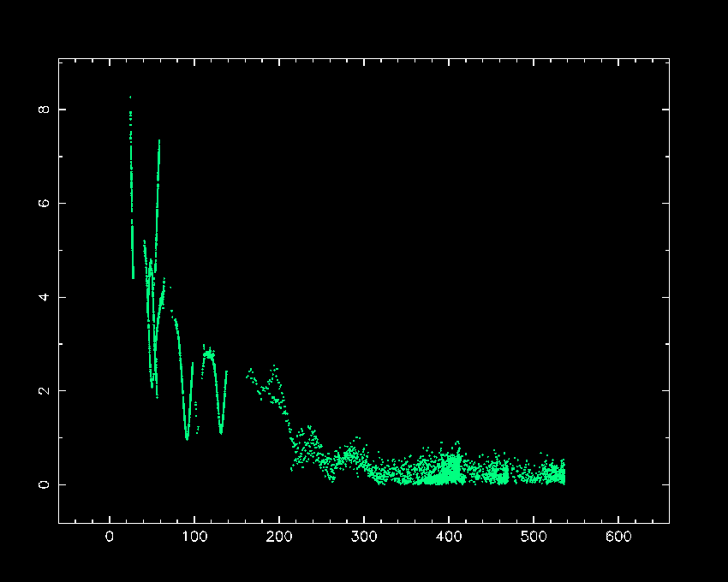The width and height of the screenshot is (728, 582).
Task: Click the x-axis label 0
Action: coord(110,537)
